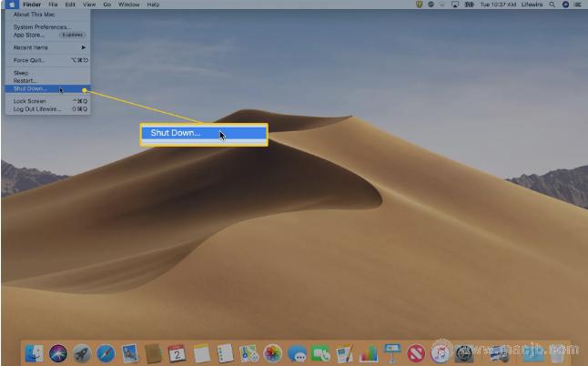Open the Finder menu
The height and width of the screenshot is (366, 588).
[32, 5]
